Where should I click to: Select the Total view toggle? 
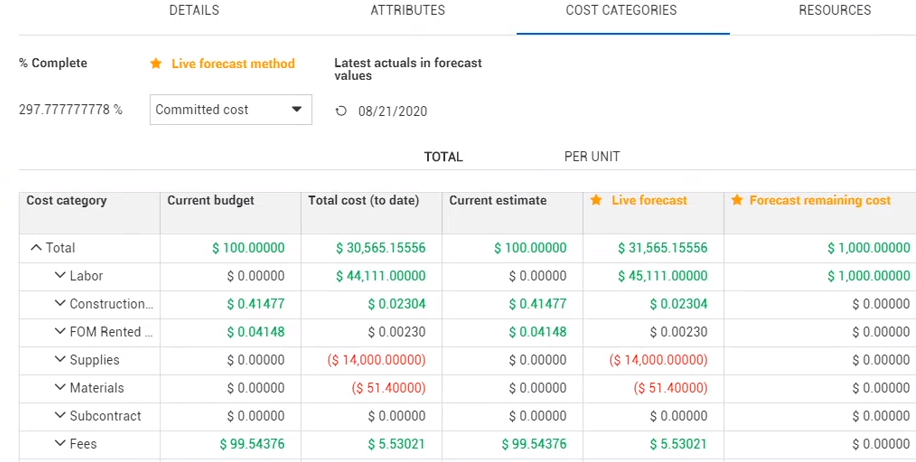443,157
